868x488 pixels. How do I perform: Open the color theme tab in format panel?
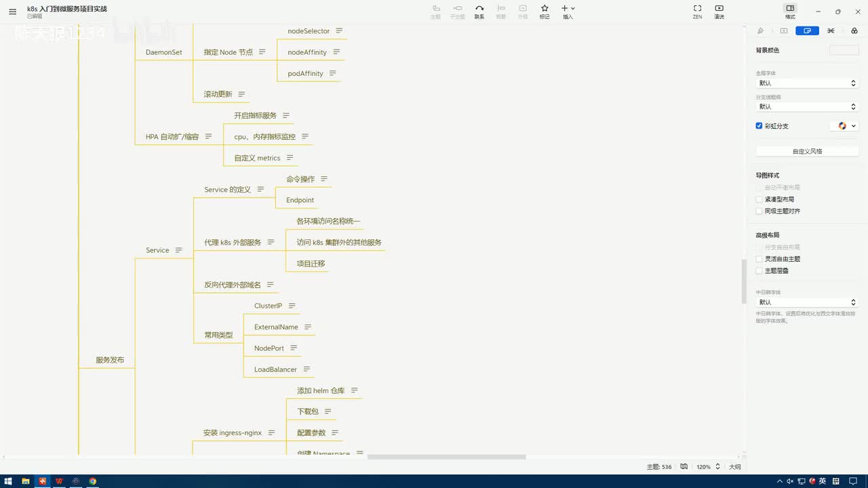854,30
